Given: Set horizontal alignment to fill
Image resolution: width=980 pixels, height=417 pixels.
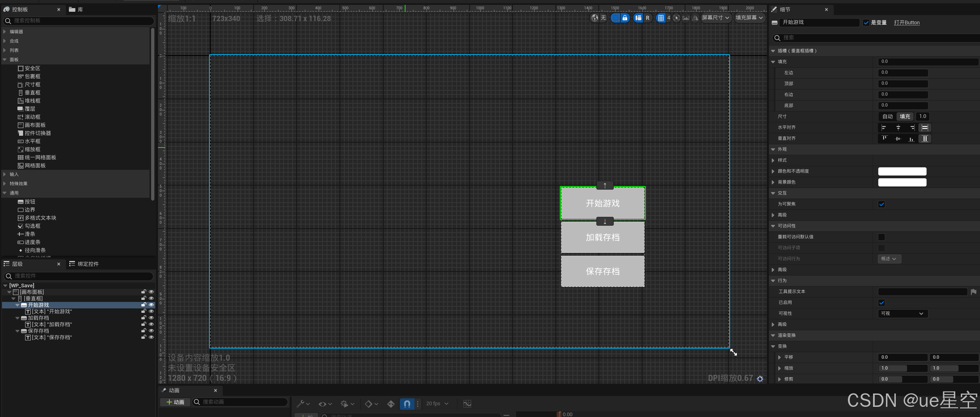Looking at the screenshot, I should (x=925, y=128).
